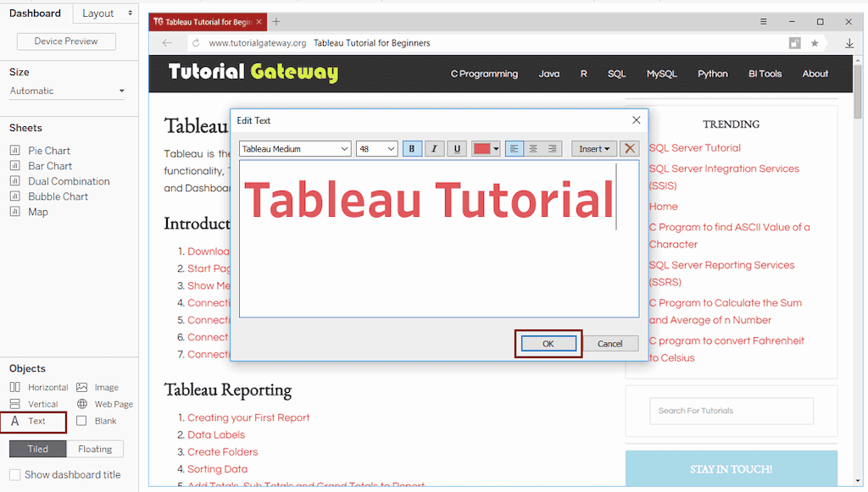868x492 pixels.
Task: Select the Image object icon
Action: (x=82, y=388)
